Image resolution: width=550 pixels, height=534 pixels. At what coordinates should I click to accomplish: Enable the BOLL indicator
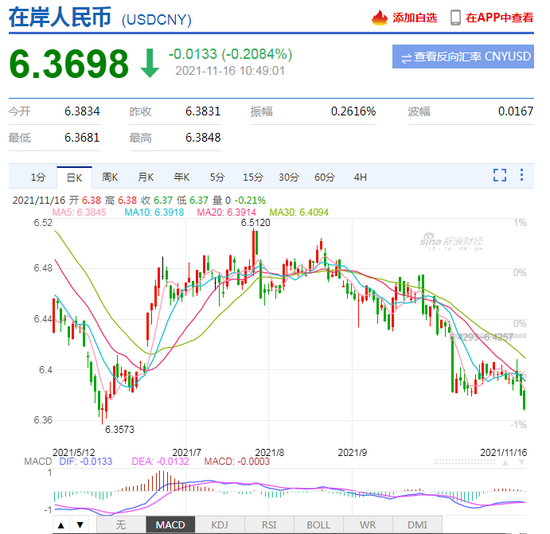[x=318, y=525]
